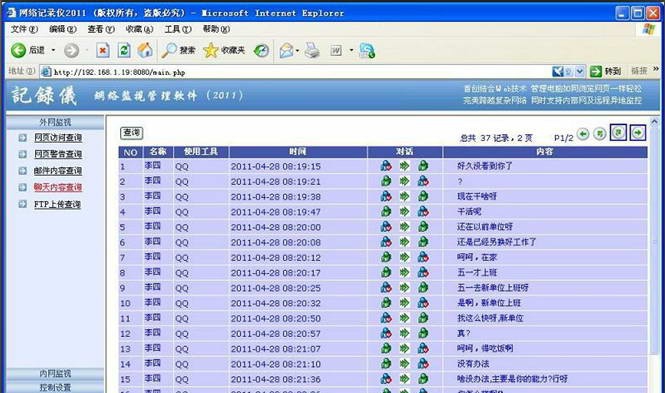Click sender user icon in row 5
Screen dimensions: 665x393
coord(386,227)
